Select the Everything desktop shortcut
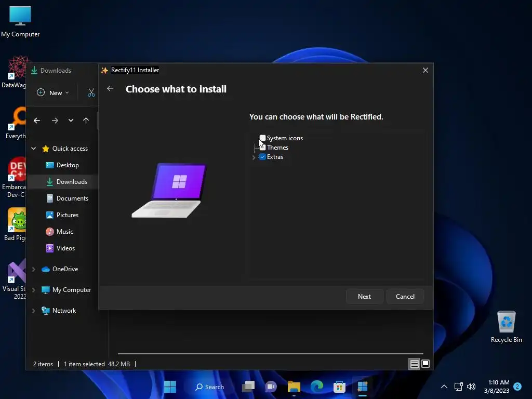 [16, 123]
